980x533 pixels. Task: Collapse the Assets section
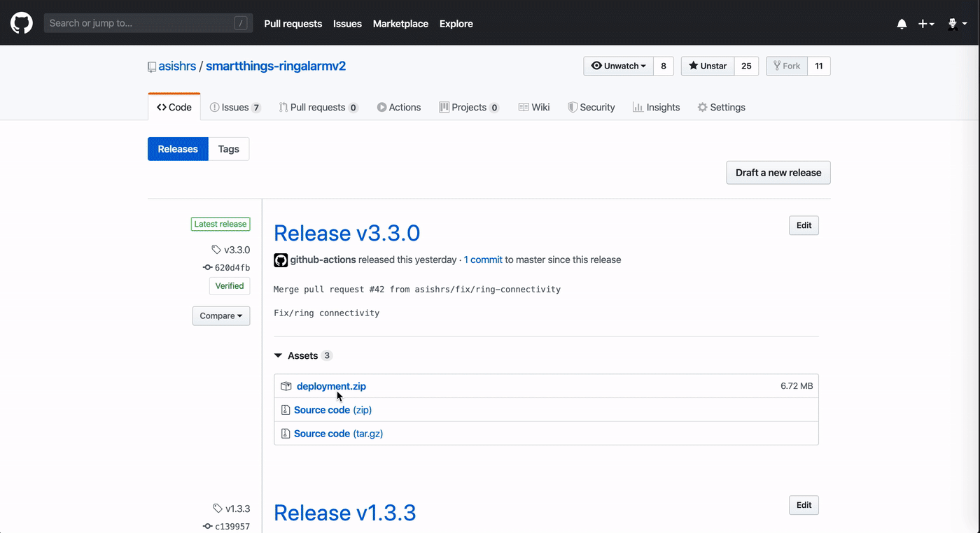[302, 355]
